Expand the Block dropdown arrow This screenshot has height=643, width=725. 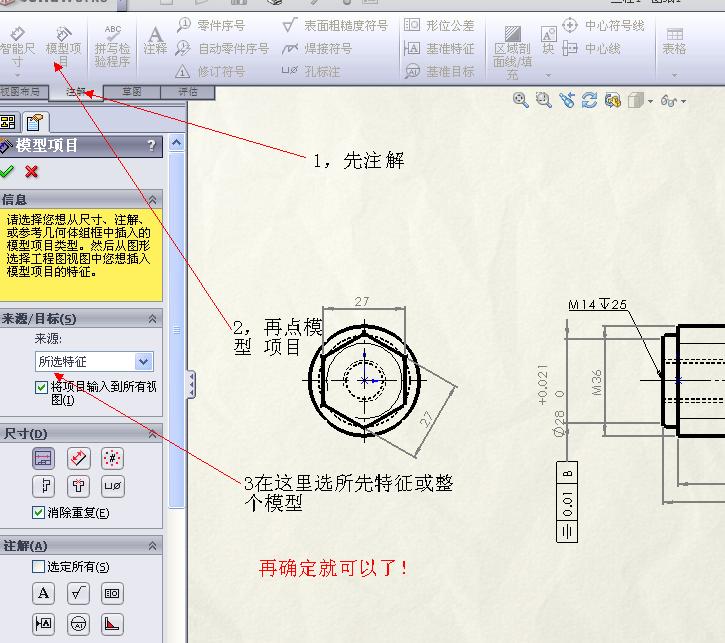coord(548,75)
